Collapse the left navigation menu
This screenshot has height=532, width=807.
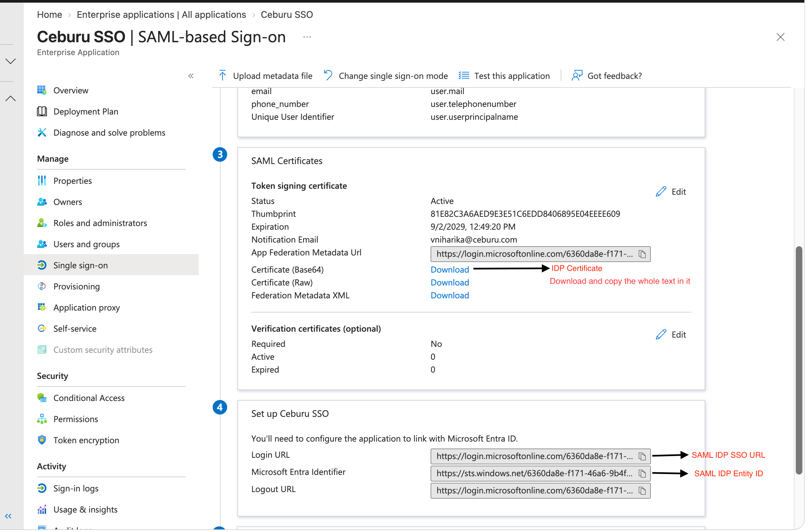pyautogui.click(x=192, y=76)
